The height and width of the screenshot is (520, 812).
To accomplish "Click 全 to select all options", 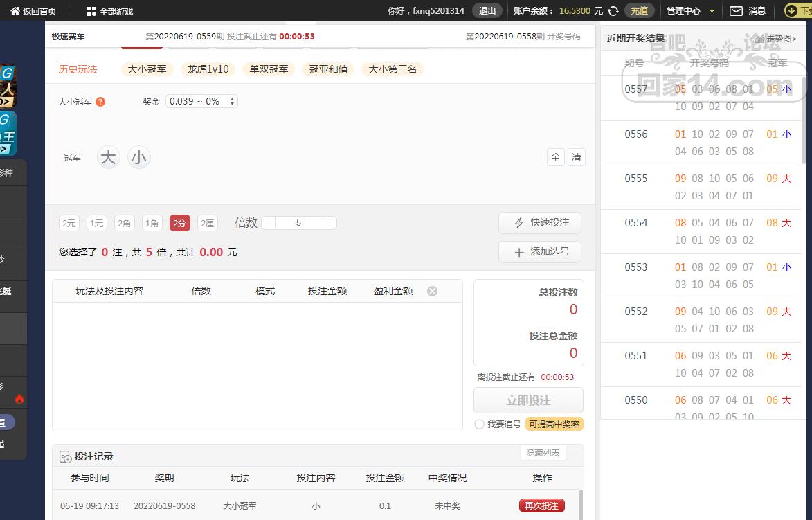I will tap(556, 157).
